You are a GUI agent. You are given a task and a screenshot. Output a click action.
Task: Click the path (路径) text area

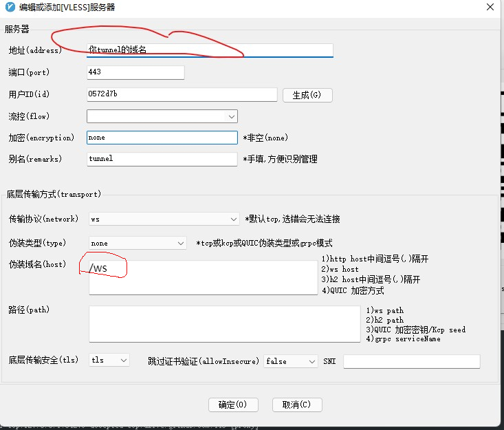[x=224, y=323]
